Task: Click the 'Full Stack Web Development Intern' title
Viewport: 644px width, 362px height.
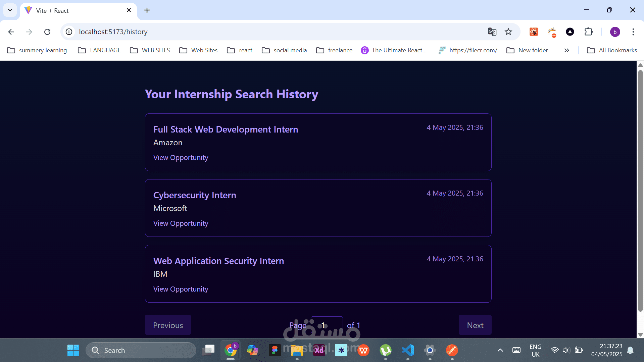Action: 226,130
